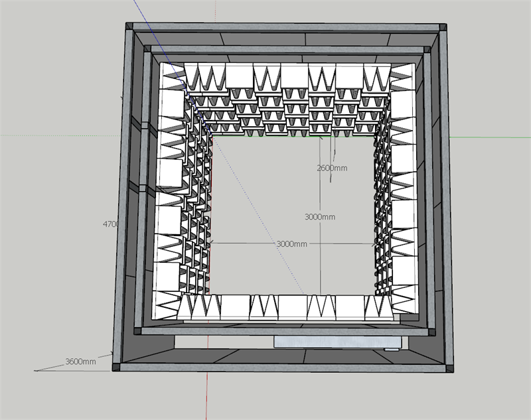Click the 2600mm dimension label

(x=332, y=168)
